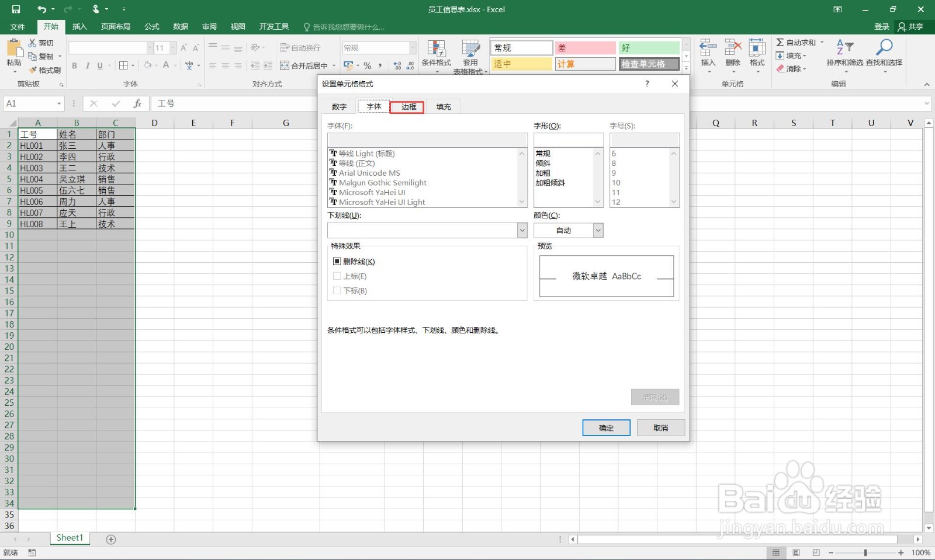Select Arial Unicode MS in font list
The width and height of the screenshot is (935, 560).
click(369, 173)
